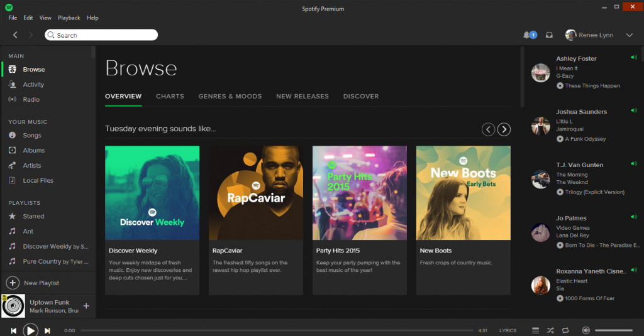Viewport: 644px width, 336px height.
Task: Open the View menu
Action: 45,18
